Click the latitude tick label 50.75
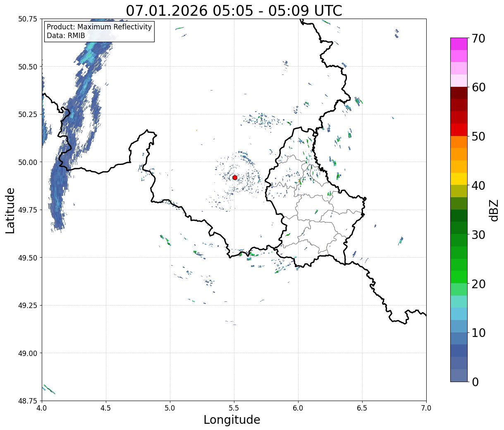This screenshot has width=504, height=430. pos(28,19)
